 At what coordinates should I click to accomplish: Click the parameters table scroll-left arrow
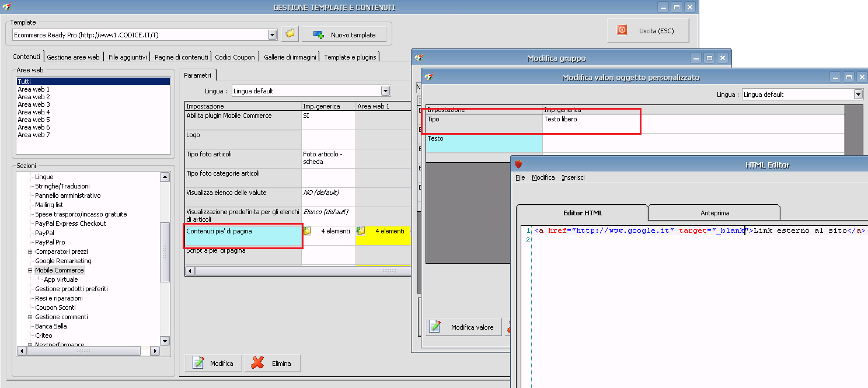pos(190,271)
